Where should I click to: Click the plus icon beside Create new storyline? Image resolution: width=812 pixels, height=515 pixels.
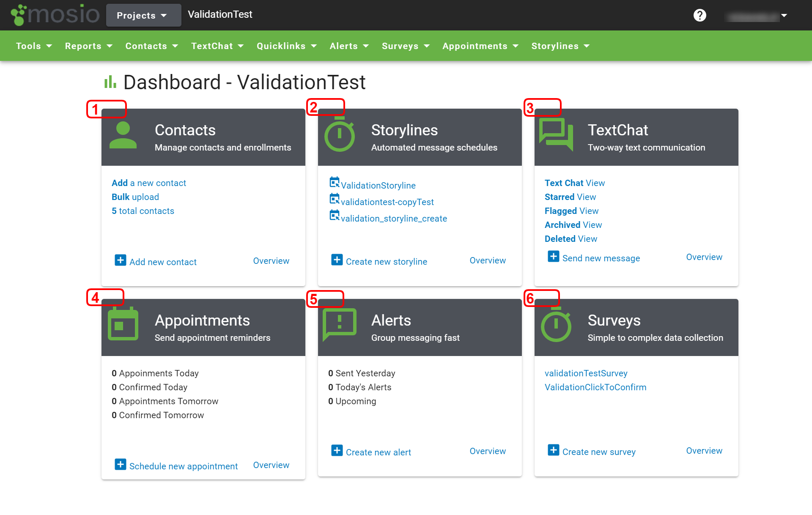[337, 260]
